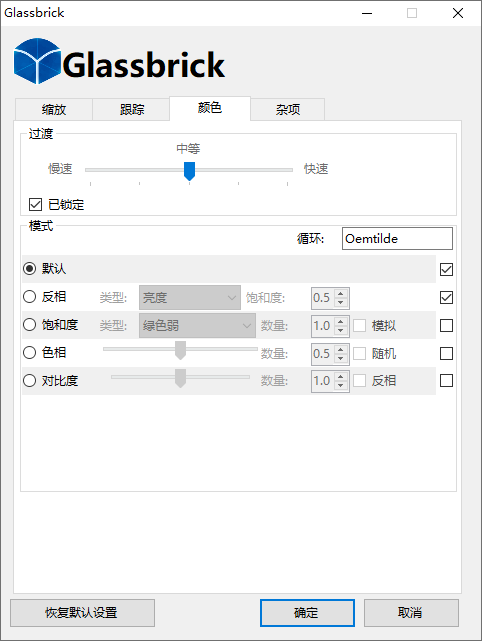482x641 pixels.
Task: Increase the 色相 row 数量 value
Action: click(x=341, y=349)
